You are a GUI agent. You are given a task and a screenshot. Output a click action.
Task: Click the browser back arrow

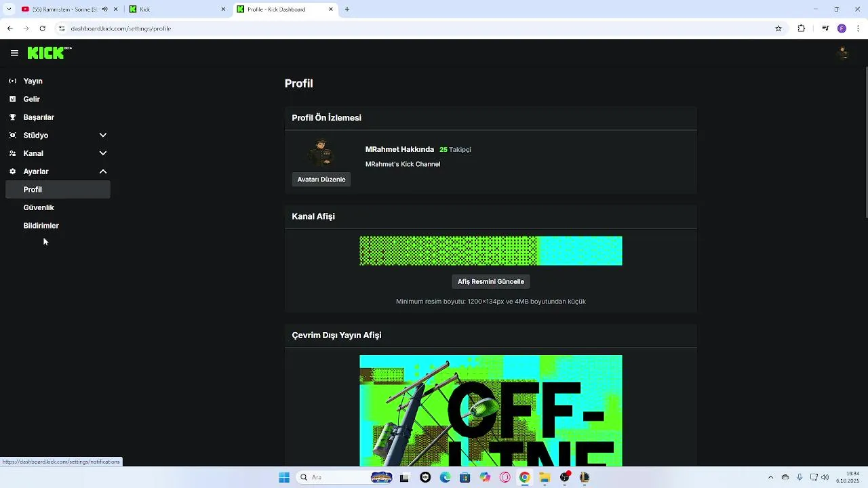tap(9, 28)
